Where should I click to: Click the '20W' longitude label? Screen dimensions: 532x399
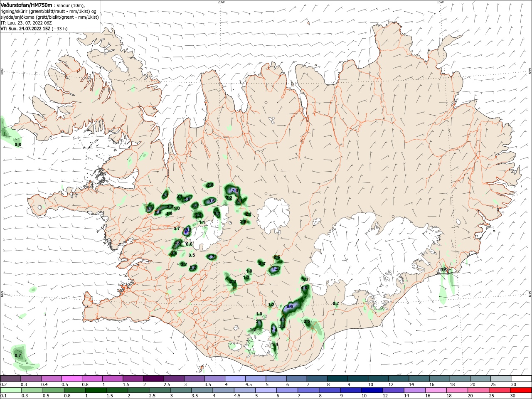[x=221, y=2]
